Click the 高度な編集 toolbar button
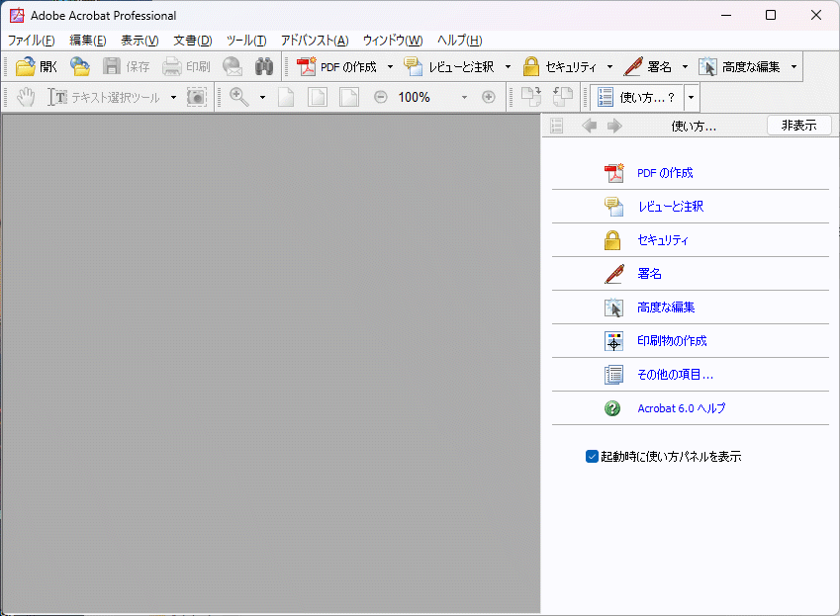The height and width of the screenshot is (616, 840). tap(740, 67)
